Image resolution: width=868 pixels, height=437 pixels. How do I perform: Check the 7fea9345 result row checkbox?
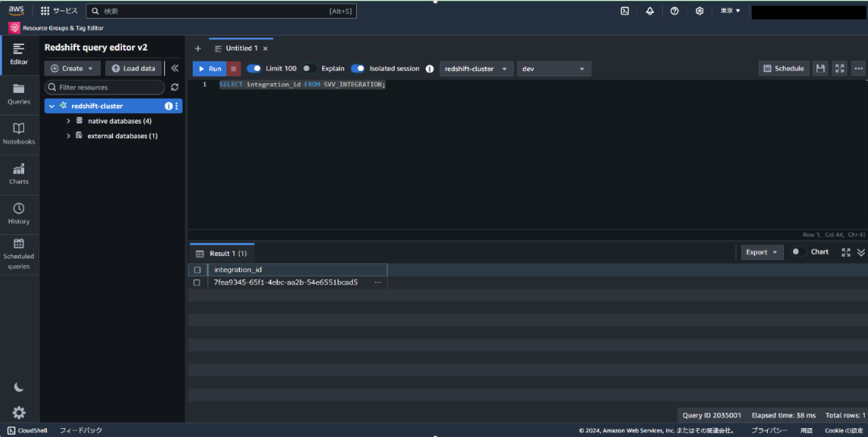196,283
